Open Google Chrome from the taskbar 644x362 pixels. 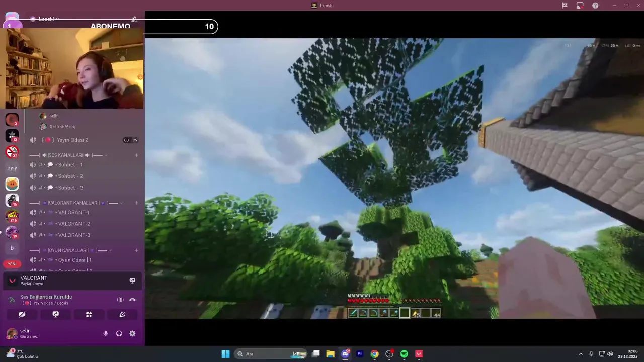point(374,354)
